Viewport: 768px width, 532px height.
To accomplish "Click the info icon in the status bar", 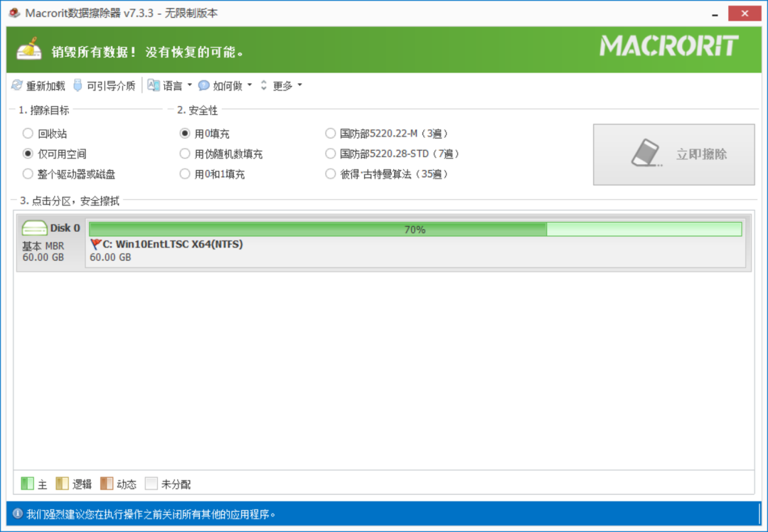I will 18,514.
